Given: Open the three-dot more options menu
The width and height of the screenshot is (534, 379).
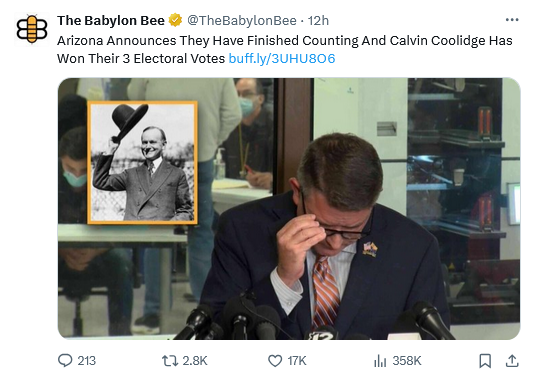Looking at the screenshot, I should [x=512, y=20].
